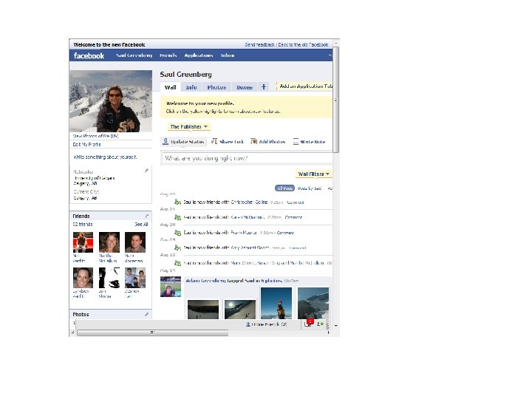
Task: Click the facebook logo
Action: point(89,55)
